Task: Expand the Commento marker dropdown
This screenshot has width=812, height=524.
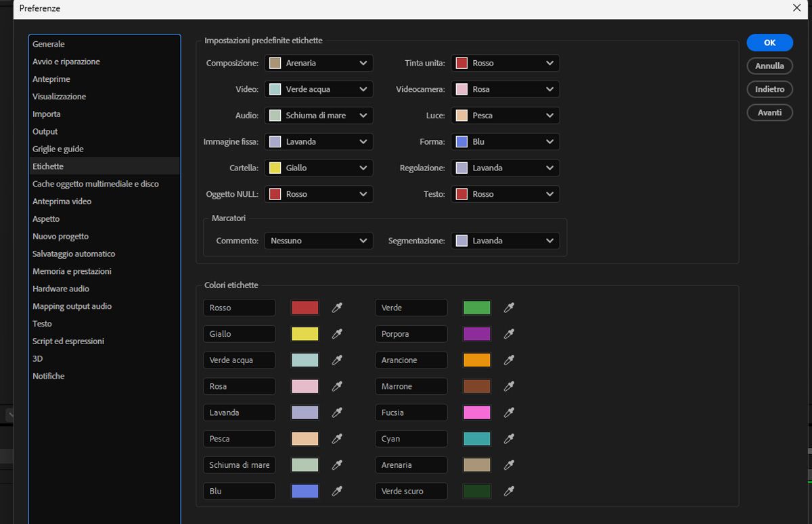Action: tap(319, 241)
